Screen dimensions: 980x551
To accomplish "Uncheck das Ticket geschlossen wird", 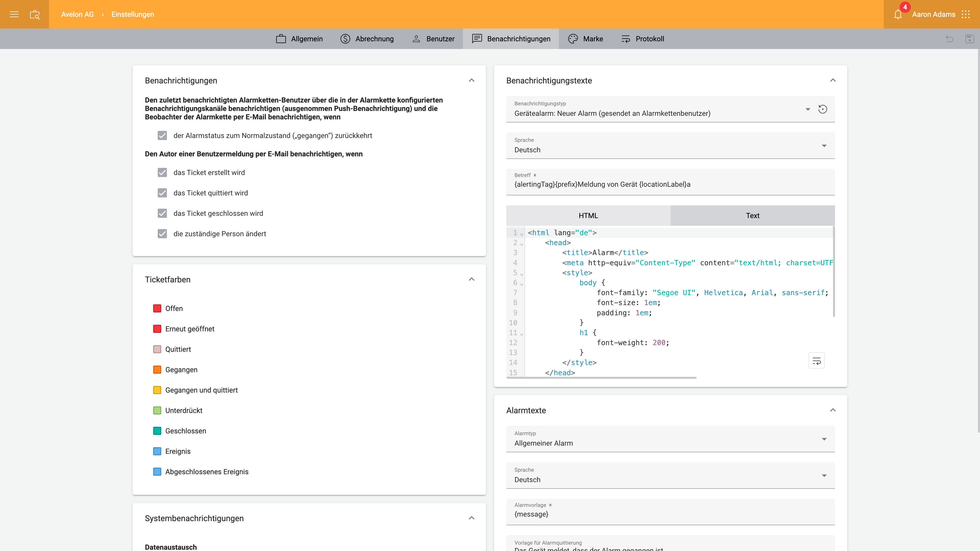I will click(x=162, y=213).
